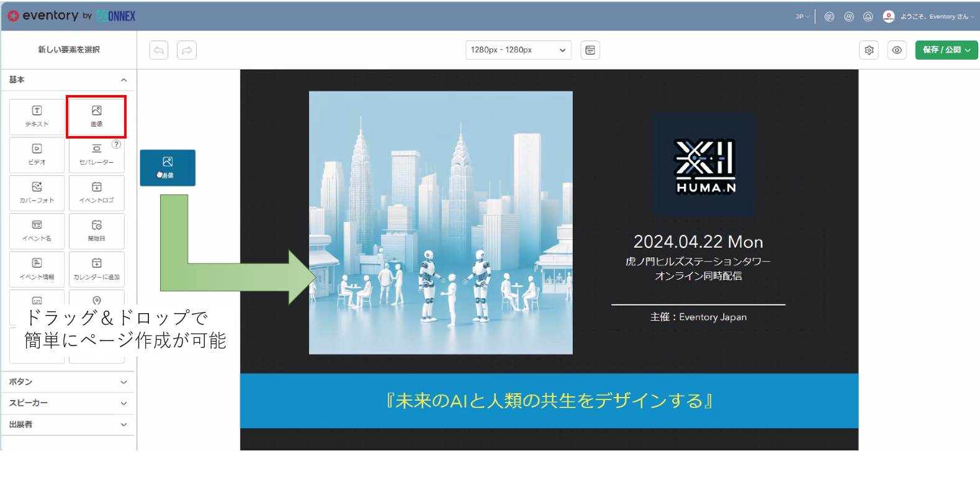The height and width of the screenshot is (479, 980).
Task: Open the gear settings button
Action: pyautogui.click(x=869, y=50)
